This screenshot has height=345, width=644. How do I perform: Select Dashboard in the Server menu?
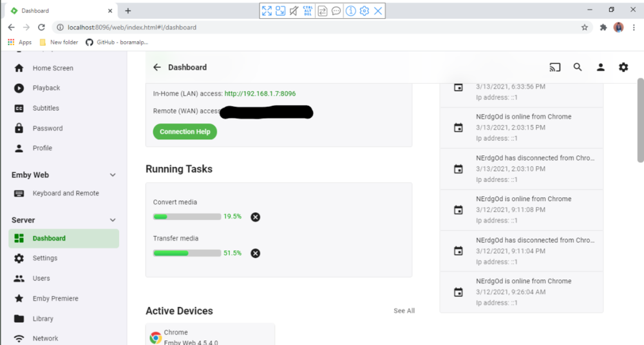tap(64, 239)
